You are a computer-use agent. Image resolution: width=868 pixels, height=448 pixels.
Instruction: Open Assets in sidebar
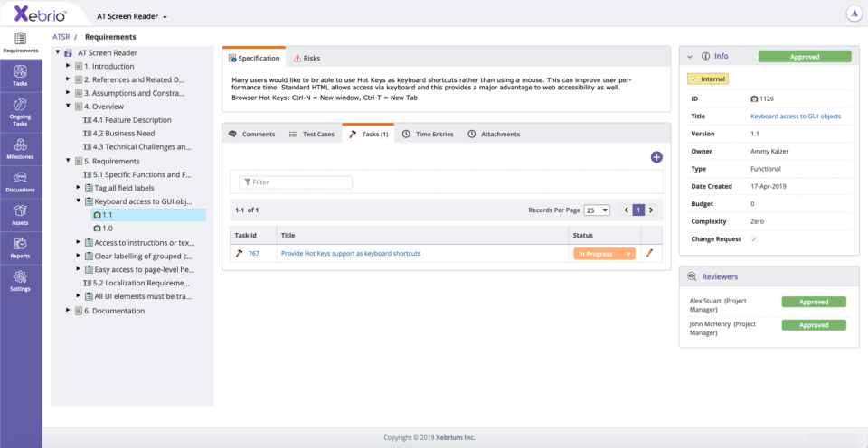click(21, 216)
